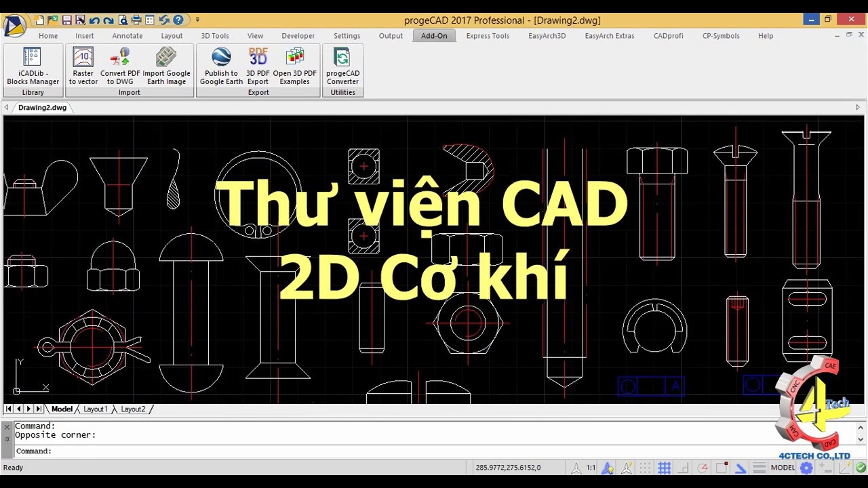
Task: Select Convert PDF to DWG
Action: click(120, 66)
